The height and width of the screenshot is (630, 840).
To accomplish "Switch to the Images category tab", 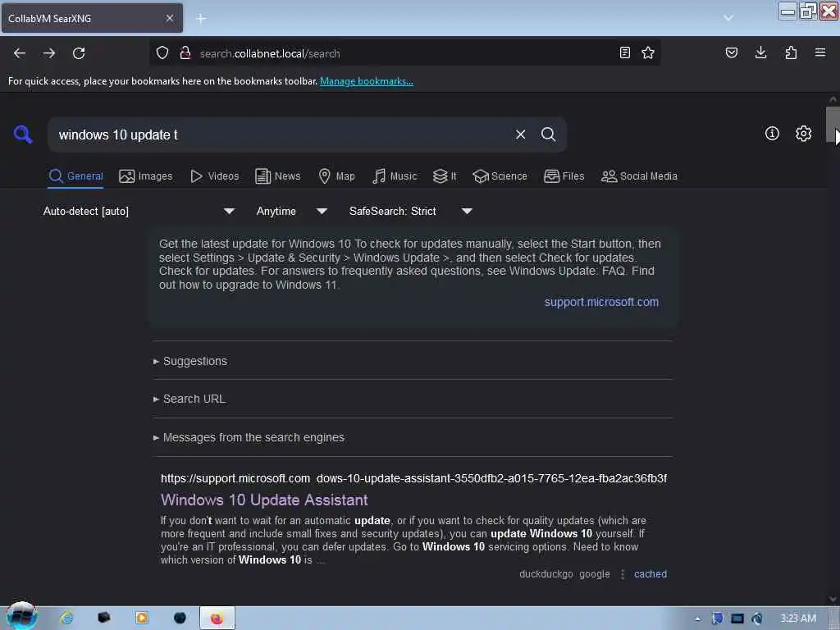I will (x=146, y=176).
